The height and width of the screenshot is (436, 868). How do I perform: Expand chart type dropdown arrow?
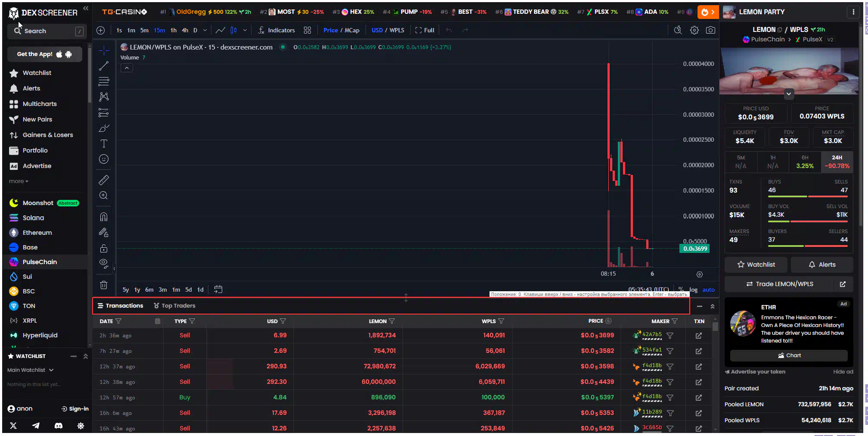point(245,30)
